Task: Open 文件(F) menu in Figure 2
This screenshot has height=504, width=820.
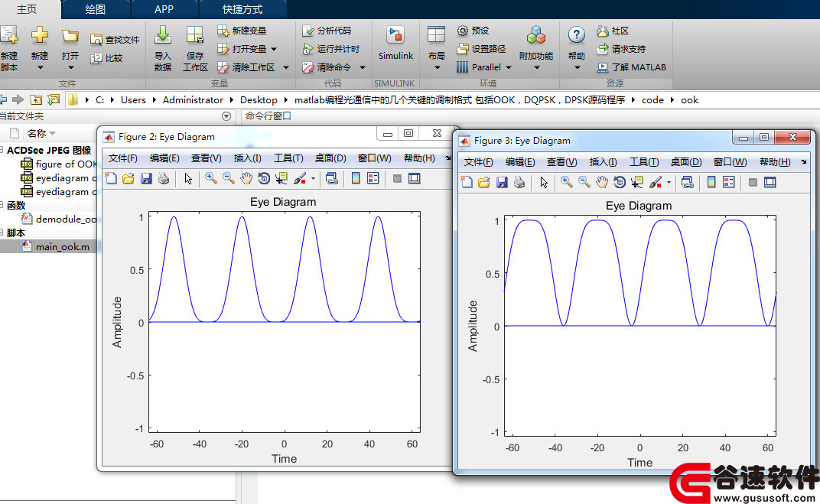Action: 123,158
